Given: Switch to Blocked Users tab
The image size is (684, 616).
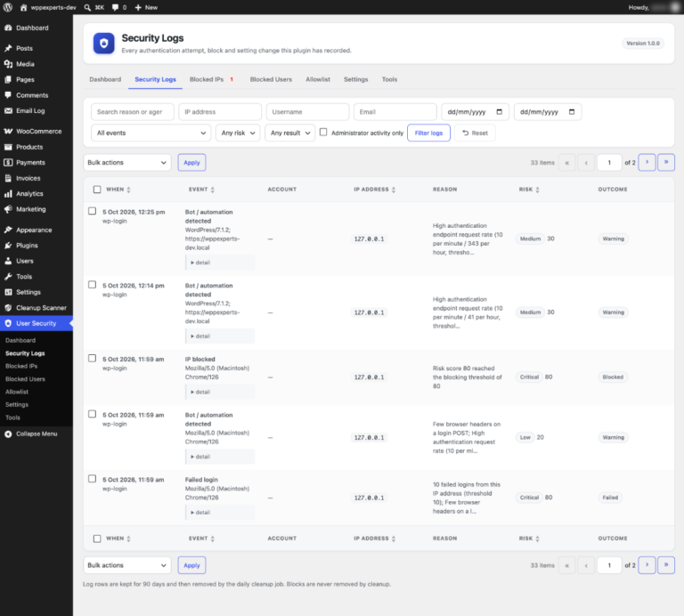Looking at the screenshot, I should tap(271, 79).
